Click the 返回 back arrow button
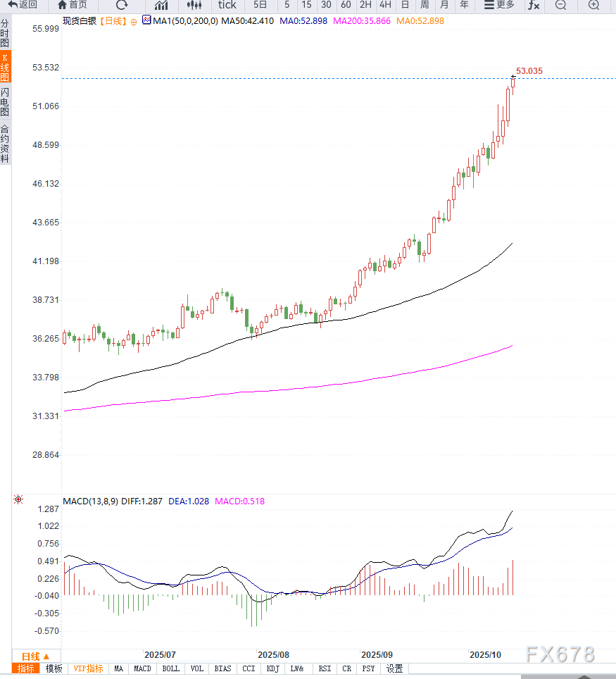Viewport: 616px width, 679px height. (23, 5)
